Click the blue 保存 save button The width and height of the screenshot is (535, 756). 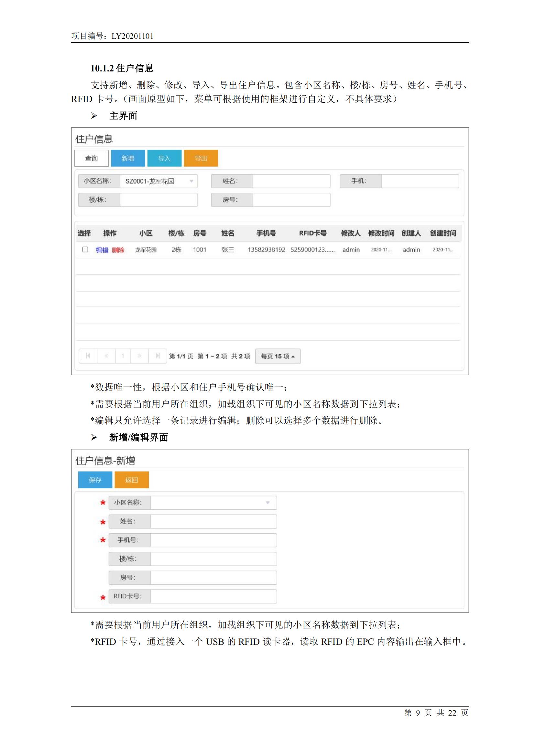[95, 480]
